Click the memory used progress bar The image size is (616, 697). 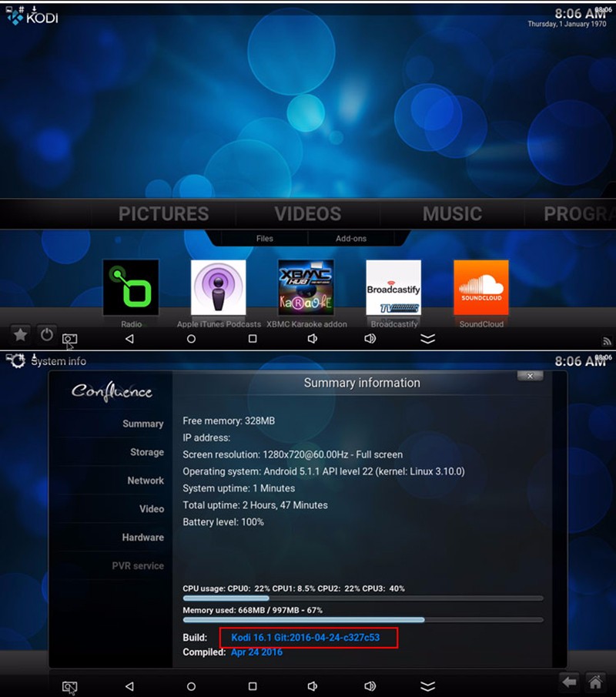coord(362,619)
